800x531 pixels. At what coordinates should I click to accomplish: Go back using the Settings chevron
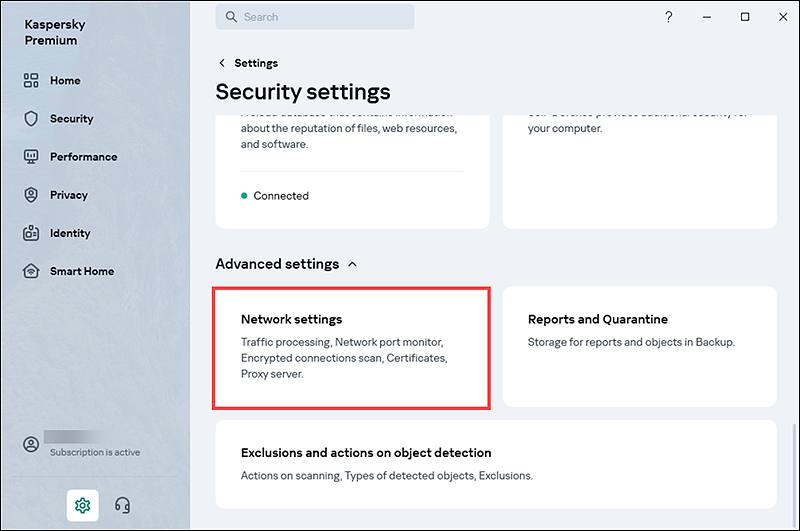222,63
